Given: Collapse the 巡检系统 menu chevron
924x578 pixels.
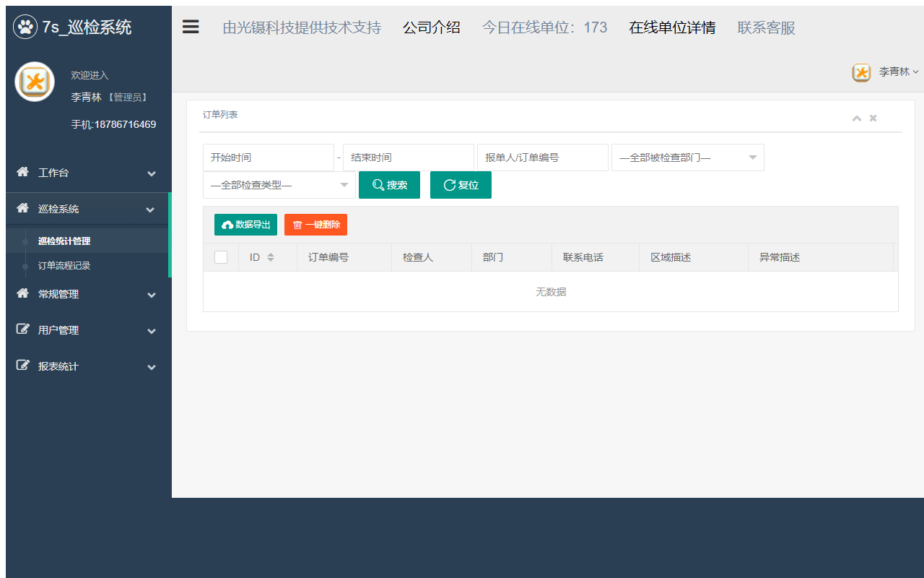Looking at the screenshot, I should click(150, 210).
